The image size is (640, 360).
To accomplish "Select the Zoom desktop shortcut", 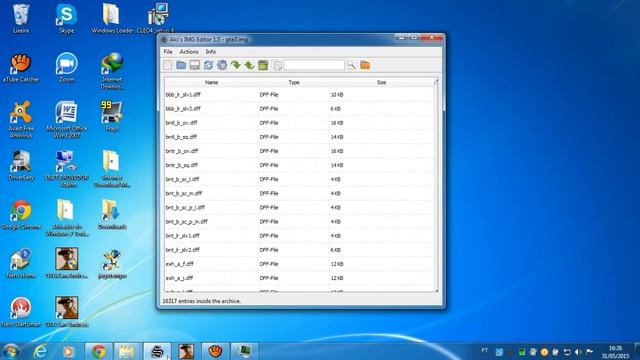I will click(x=67, y=68).
